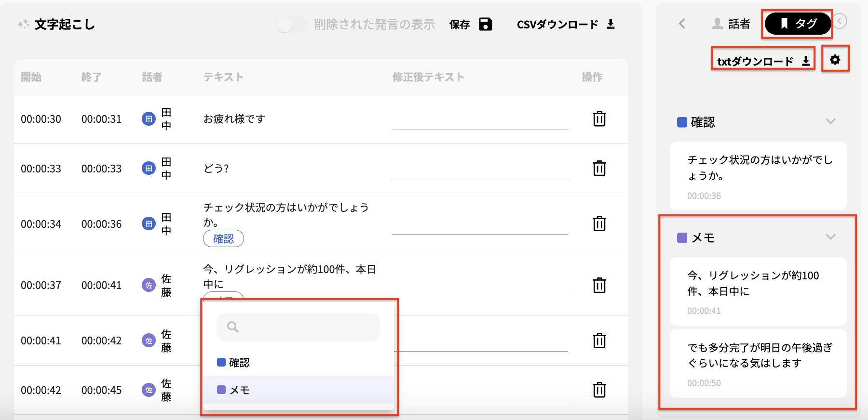
Task: Click the 確認 tag chip under チェック状況 text
Action: (x=223, y=238)
